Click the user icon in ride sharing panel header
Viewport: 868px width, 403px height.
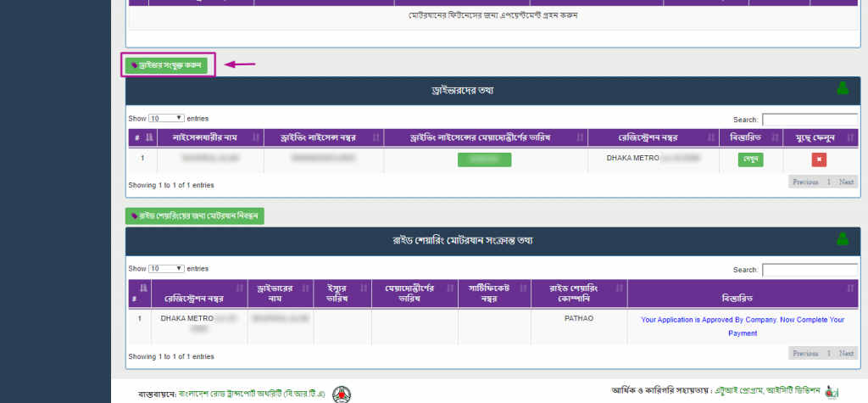(x=842, y=240)
